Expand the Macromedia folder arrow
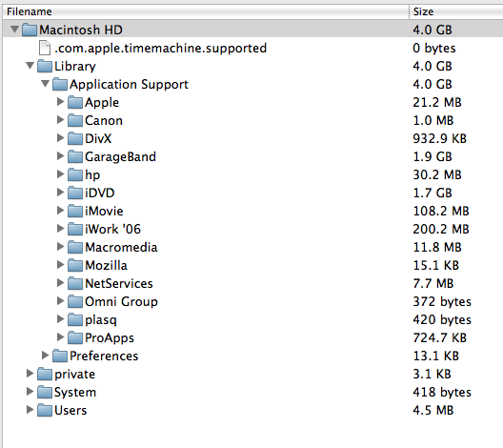Screen dimensions: 503x448 tap(60, 247)
